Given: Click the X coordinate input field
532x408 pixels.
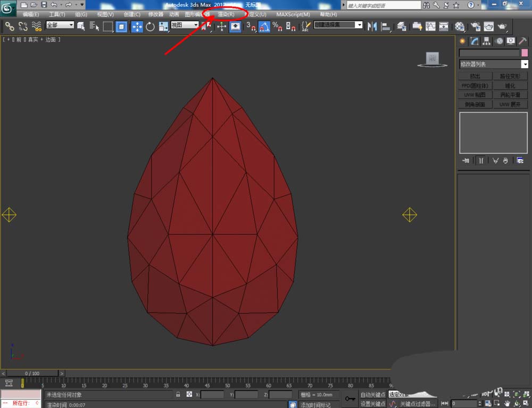Looking at the screenshot, I should 212,395.
